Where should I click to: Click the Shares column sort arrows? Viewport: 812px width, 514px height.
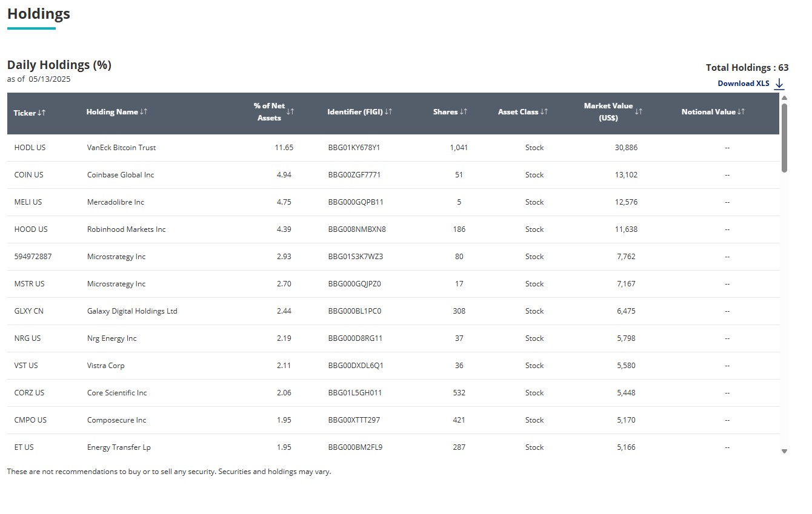point(464,112)
